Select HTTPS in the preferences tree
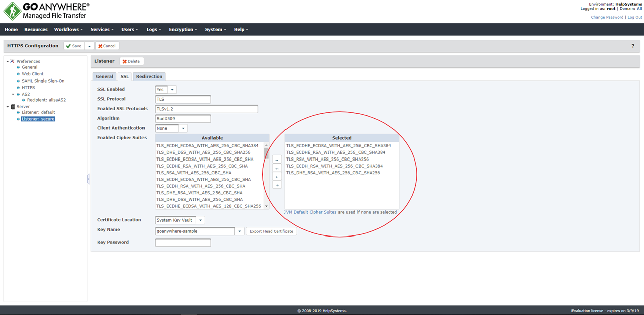The image size is (644, 315). point(28,88)
